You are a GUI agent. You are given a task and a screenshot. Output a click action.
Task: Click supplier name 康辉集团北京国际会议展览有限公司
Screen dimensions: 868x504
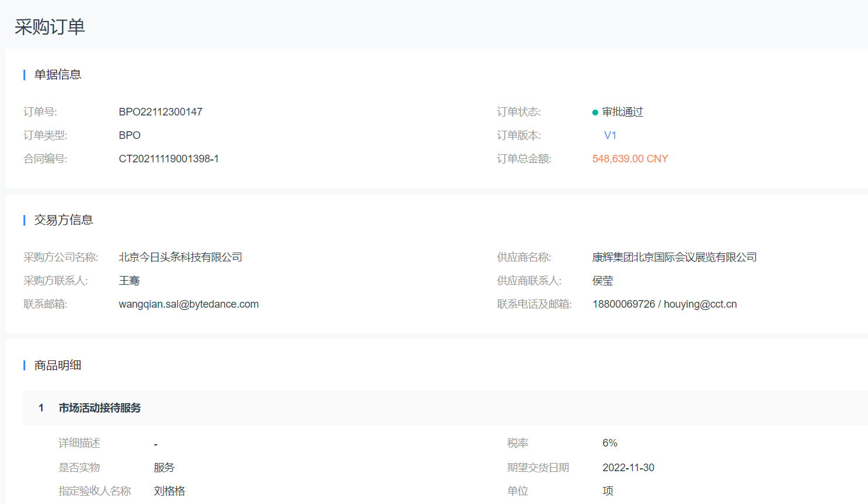674,257
